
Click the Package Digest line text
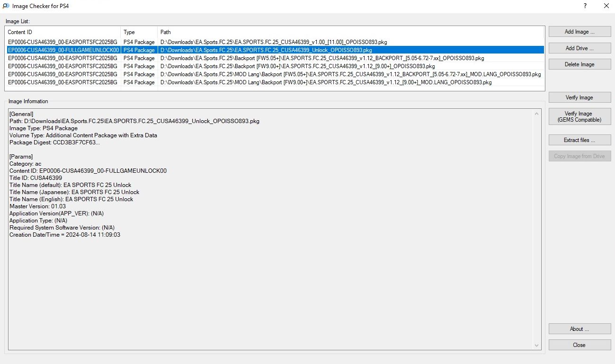tap(55, 142)
